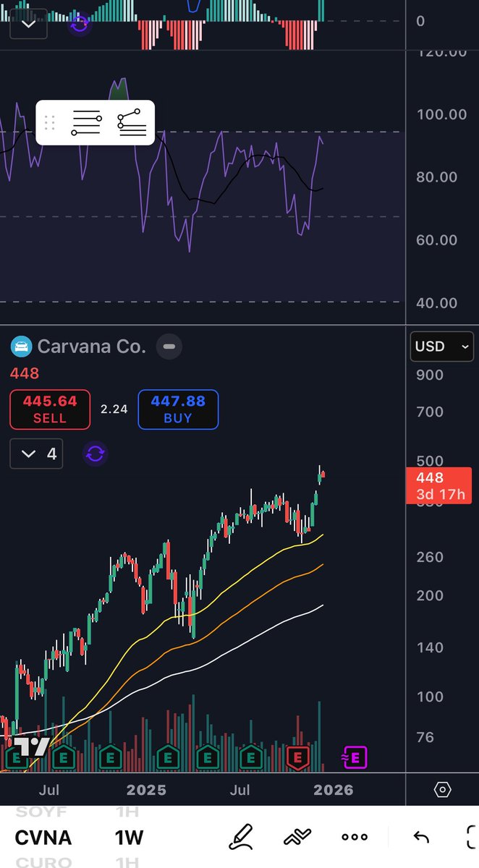The height and width of the screenshot is (868, 479).
Task: Tap the undo arrow icon
Action: tap(421, 837)
